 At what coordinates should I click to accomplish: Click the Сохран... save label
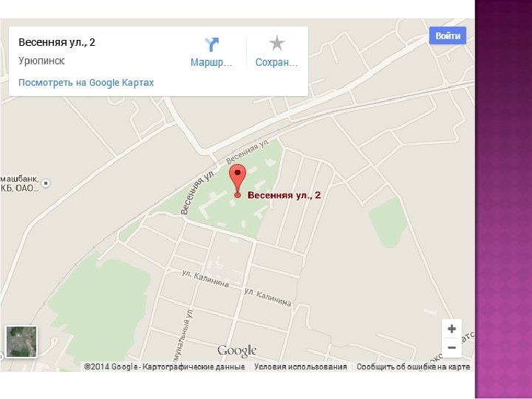pos(276,62)
